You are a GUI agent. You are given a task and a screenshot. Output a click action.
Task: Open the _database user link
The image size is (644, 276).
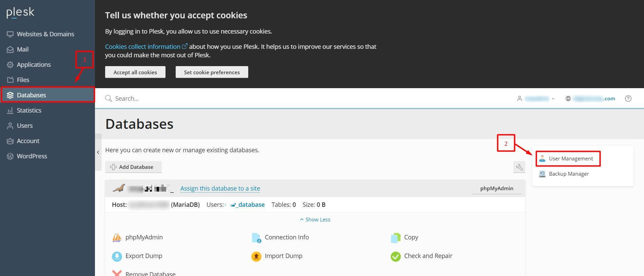(248, 204)
